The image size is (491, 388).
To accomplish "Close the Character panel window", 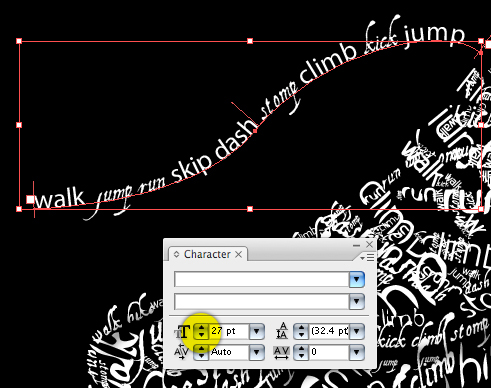I will click(369, 244).
